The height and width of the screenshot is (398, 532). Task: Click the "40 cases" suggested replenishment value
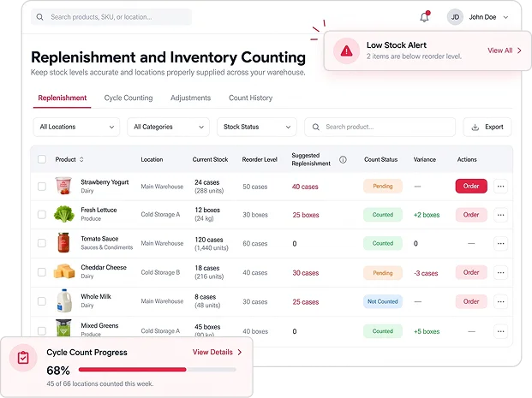click(x=305, y=187)
